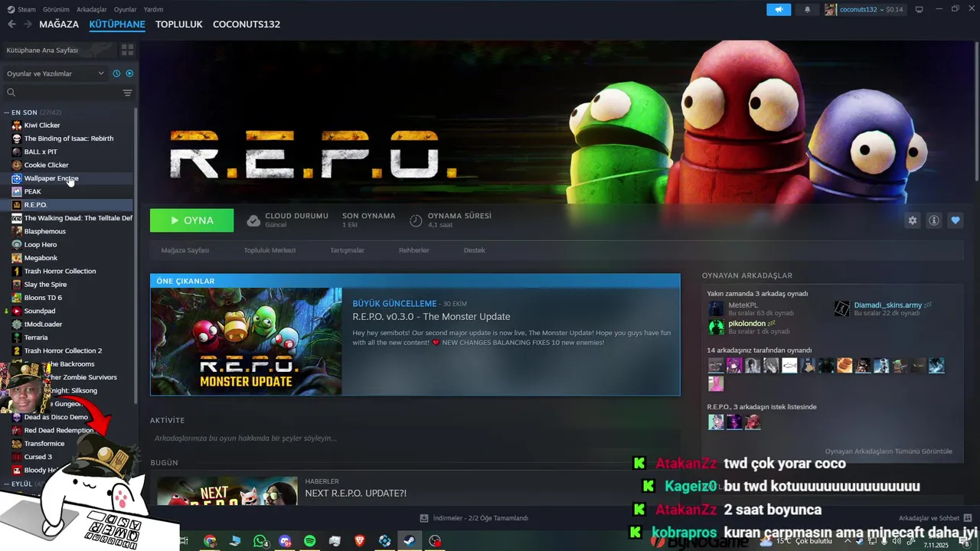Viewport: 980px width, 551px height.
Task: Expand the EYLÜL library category
Action: (x=6, y=484)
